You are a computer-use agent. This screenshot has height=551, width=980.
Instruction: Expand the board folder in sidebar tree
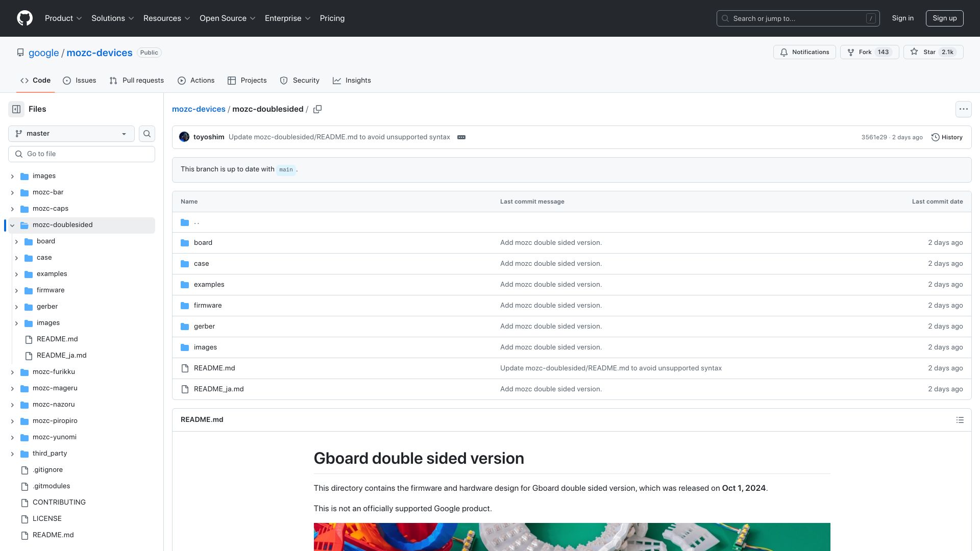point(16,241)
